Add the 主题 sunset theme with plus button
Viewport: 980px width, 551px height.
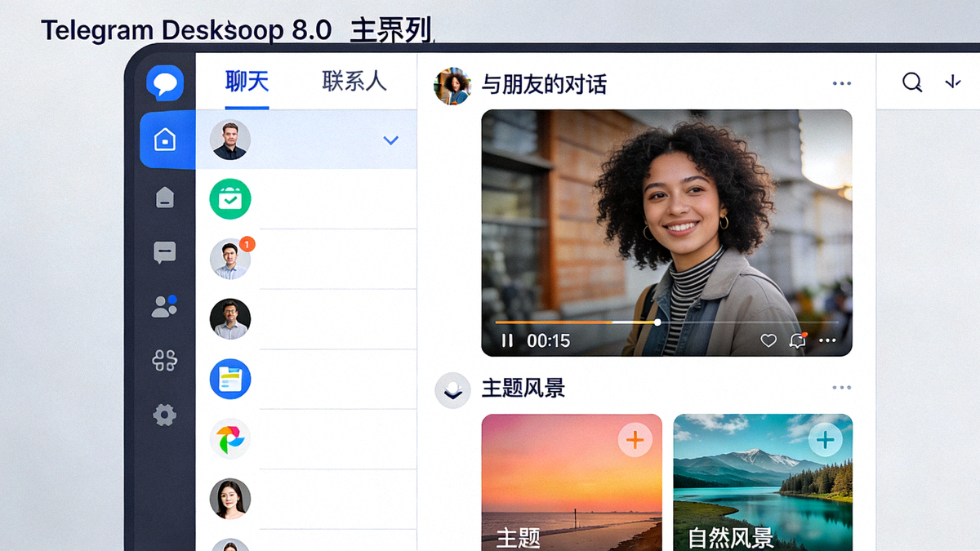point(635,440)
